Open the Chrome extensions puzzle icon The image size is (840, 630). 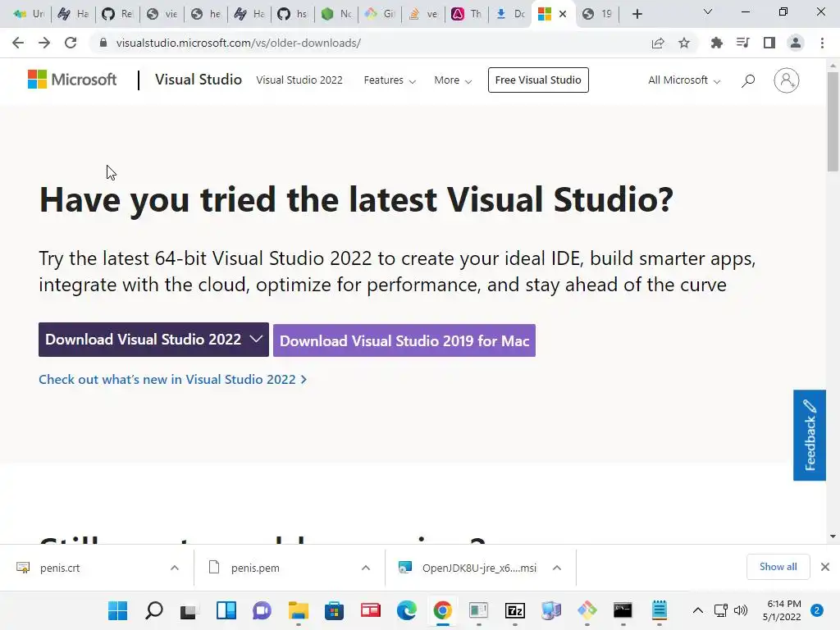coord(716,43)
